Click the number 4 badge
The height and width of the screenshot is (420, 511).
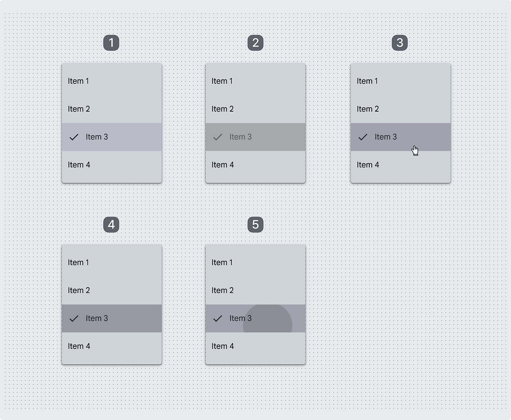pos(111,225)
